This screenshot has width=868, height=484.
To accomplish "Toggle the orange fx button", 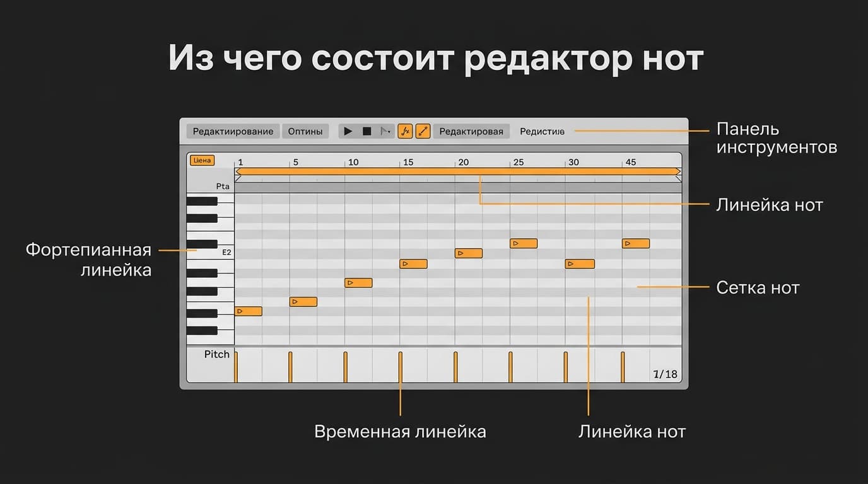I will click(405, 131).
